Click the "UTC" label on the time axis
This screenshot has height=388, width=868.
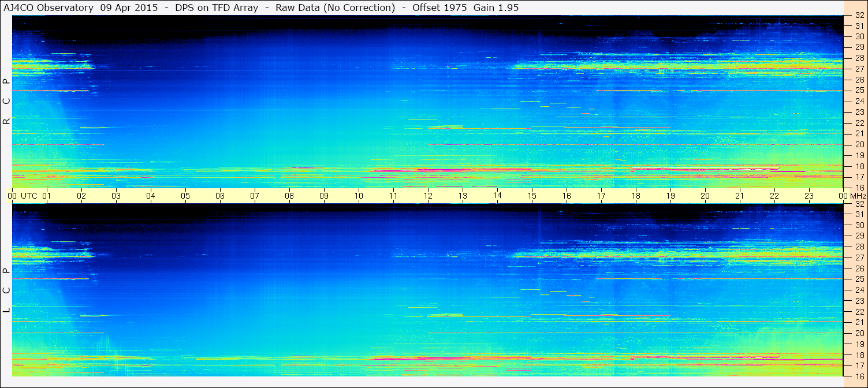tap(29, 196)
